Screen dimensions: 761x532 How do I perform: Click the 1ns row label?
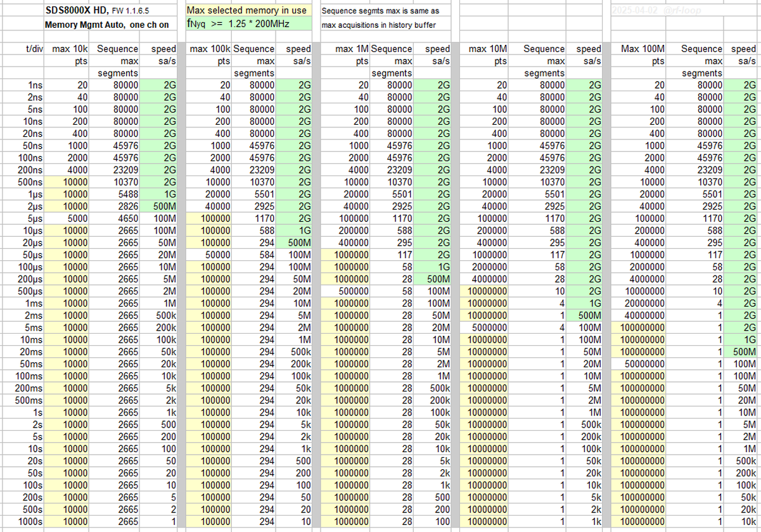pyautogui.click(x=35, y=85)
